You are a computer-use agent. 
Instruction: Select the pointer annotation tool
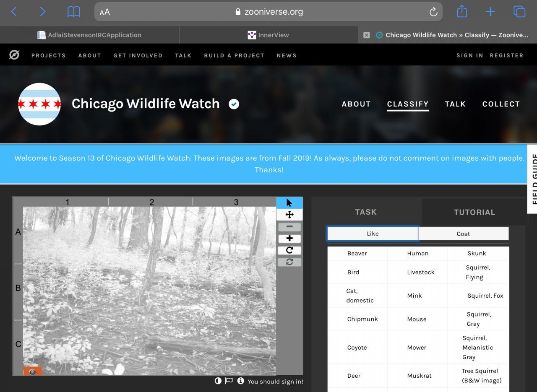(x=289, y=203)
